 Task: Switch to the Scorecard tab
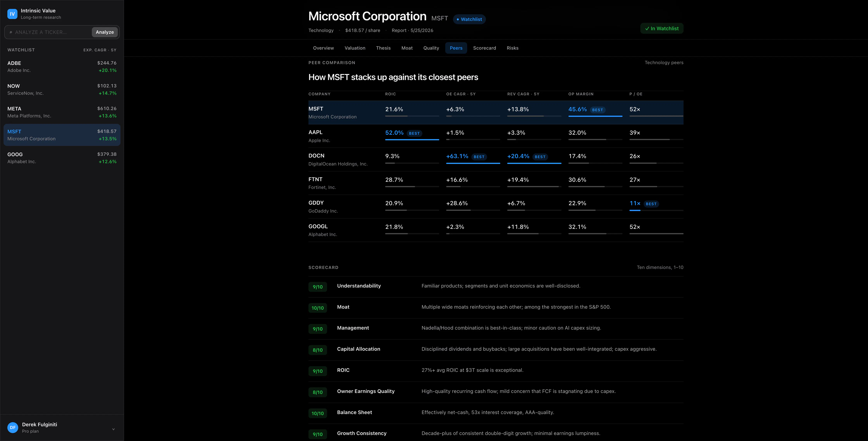click(485, 48)
